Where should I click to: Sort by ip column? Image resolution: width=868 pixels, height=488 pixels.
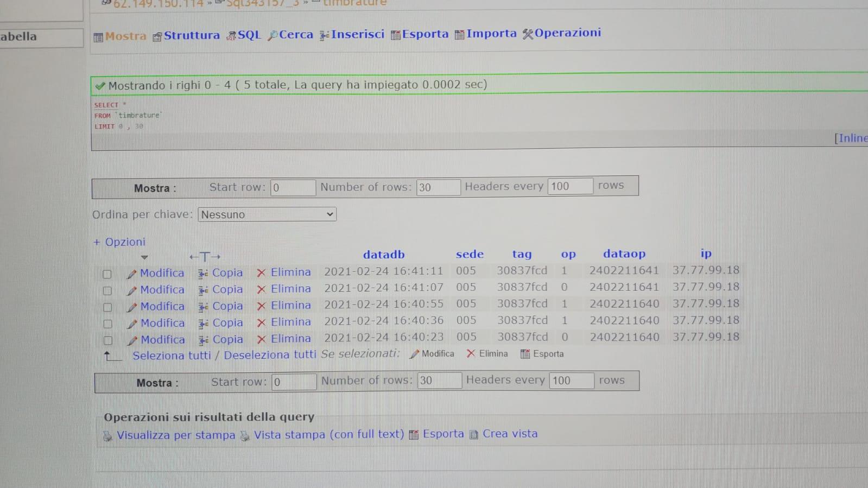(706, 253)
